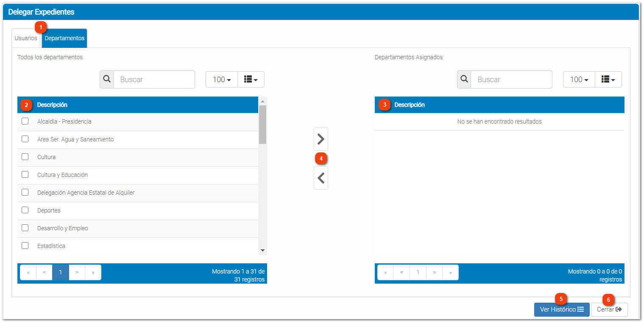Open the 100 page-size dropdown in left panel

(222, 79)
